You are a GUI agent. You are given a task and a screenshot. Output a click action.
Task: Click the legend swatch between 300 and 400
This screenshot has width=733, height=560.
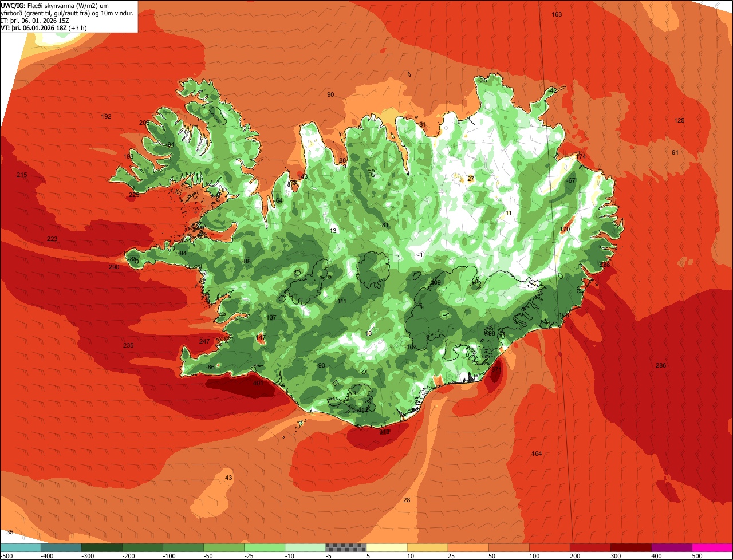[x=631, y=547]
